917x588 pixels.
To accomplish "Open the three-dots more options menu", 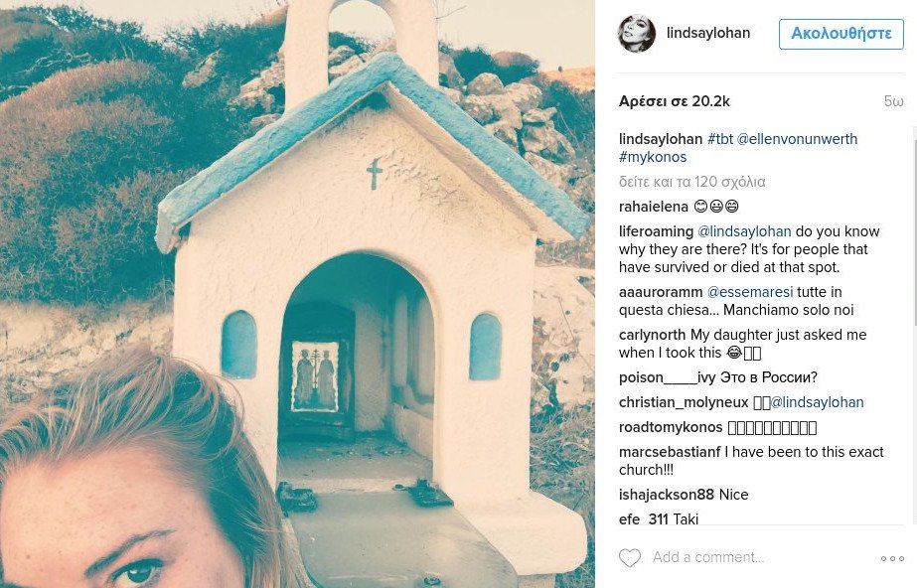I will pos(892,559).
